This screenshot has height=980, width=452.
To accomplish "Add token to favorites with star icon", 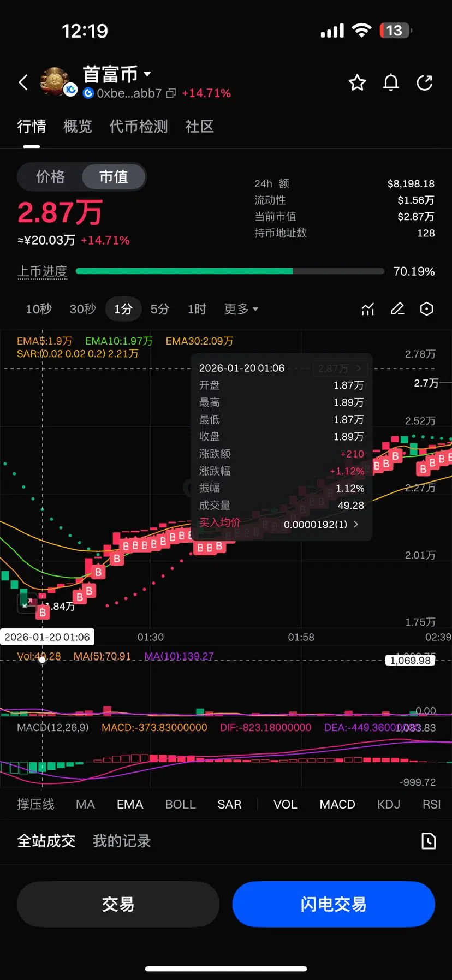I will [x=357, y=83].
